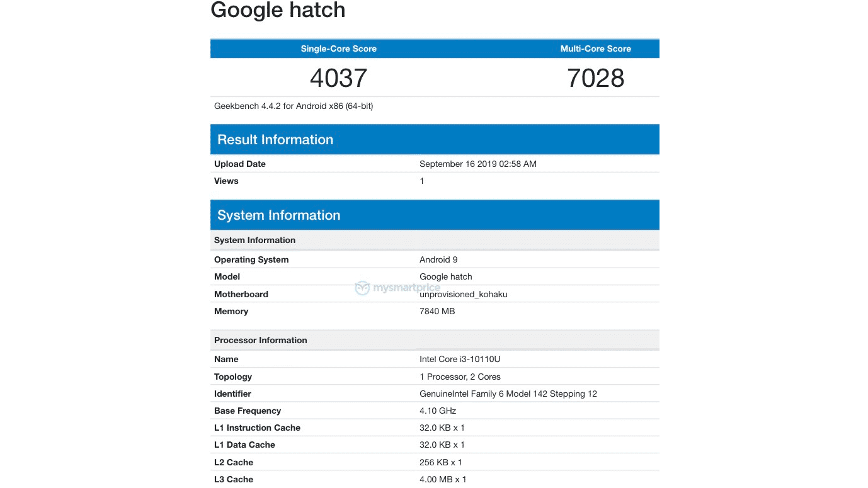This screenshot has height=488, width=868.
Task: Click the "32.0 KB x 1" value for L1 Instruction Cache
Action: point(442,428)
